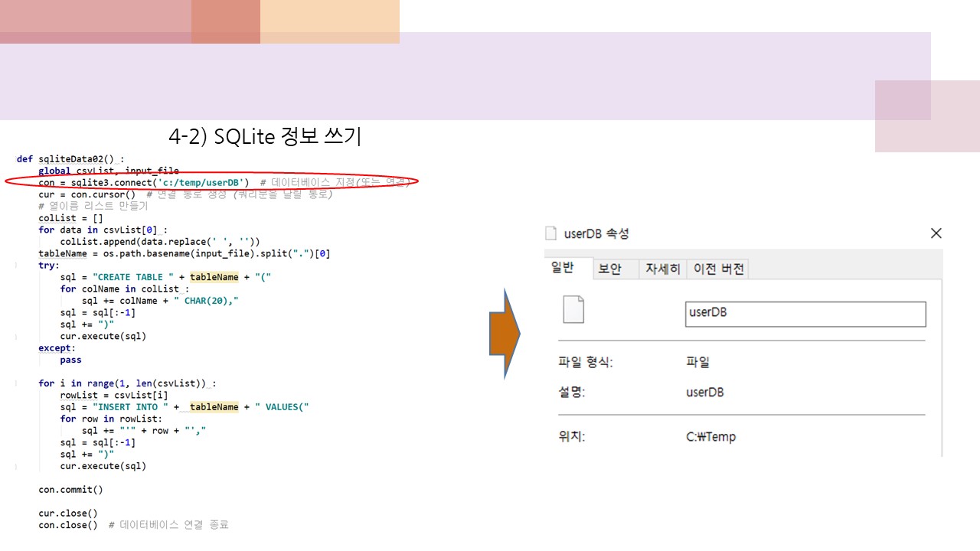Close the userDB 속성 dialog
Screen dimensions: 980x551
point(936,233)
